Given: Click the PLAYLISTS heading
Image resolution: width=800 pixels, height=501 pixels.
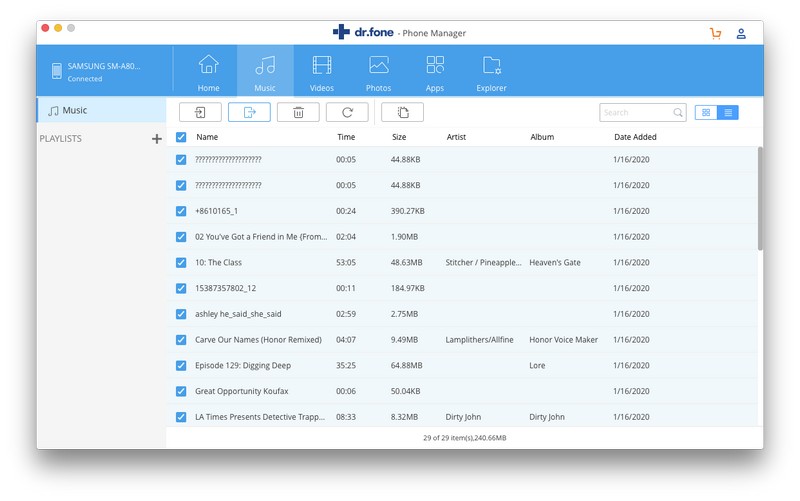Looking at the screenshot, I should [61, 139].
